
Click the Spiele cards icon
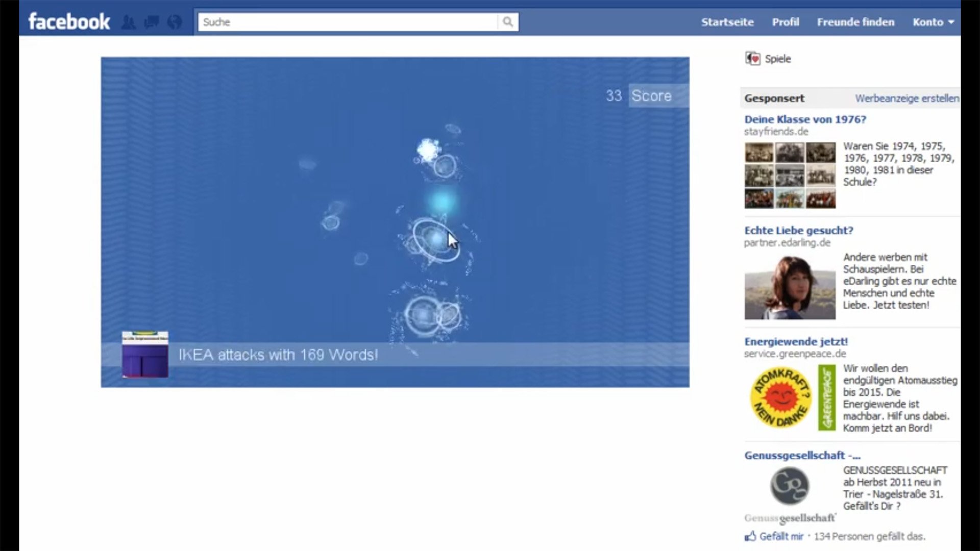[752, 59]
